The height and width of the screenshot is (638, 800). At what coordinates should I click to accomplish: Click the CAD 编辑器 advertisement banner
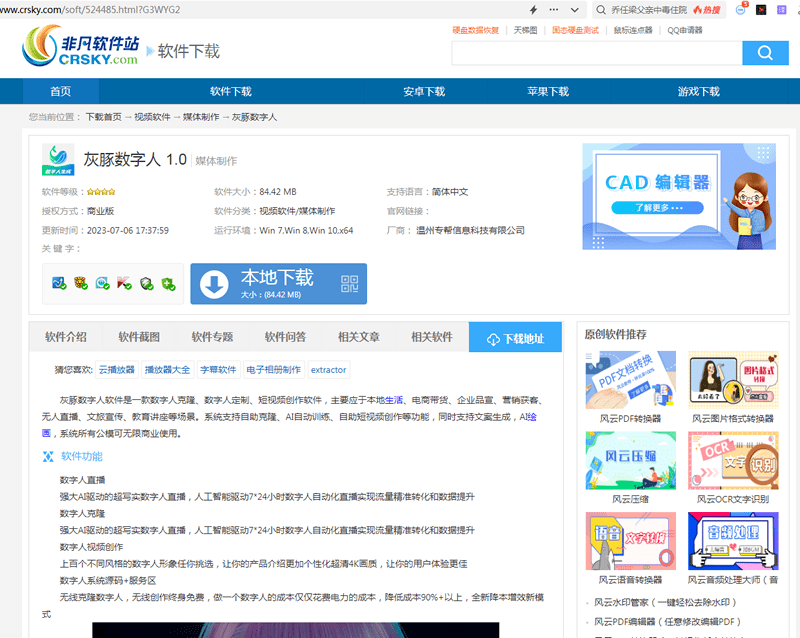point(679,197)
